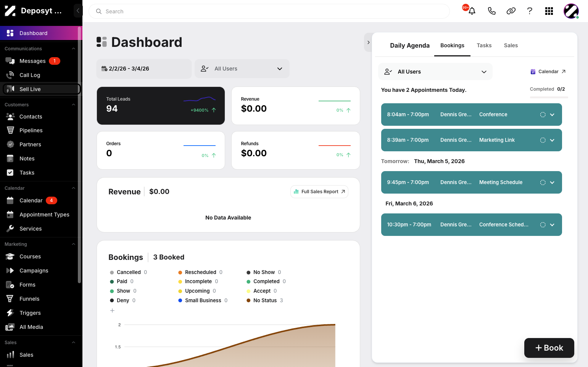Image resolution: width=588 pixels, height=367 pixels.
Task: Click the sidebar scrollbar
Action: [x=79, y=154]
